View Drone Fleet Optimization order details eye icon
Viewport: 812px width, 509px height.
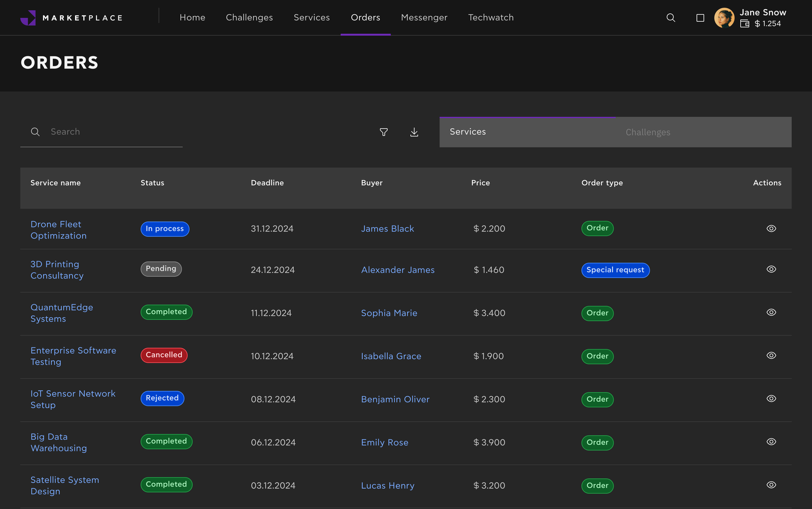pyautogui.click(x=771, y=228)
